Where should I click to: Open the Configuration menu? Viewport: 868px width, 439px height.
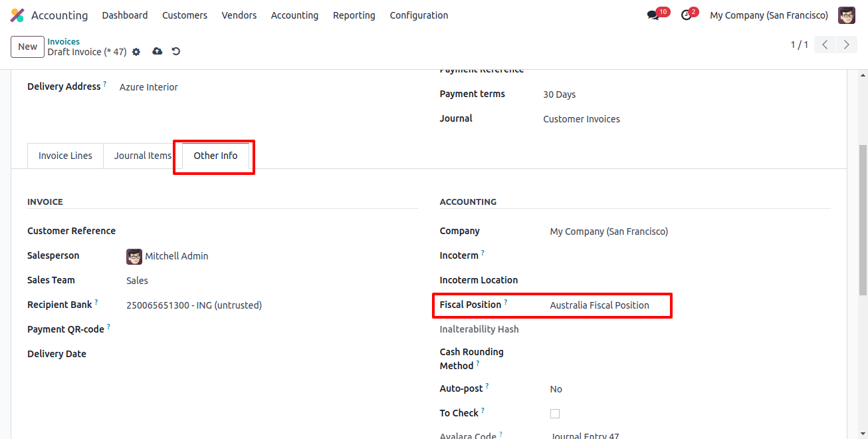419,15
